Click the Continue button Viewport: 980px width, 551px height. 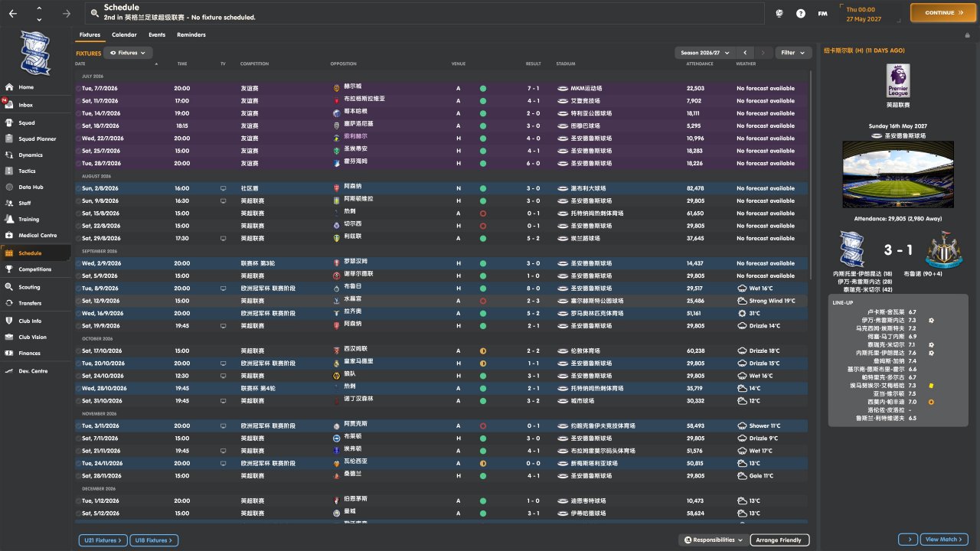coord(943,13)
